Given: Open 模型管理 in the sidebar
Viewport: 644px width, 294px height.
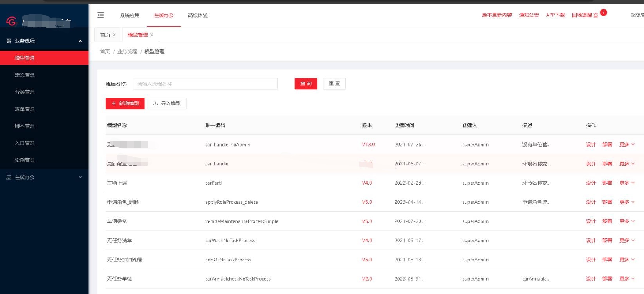Looking at the screenshot, I should click(x=44, y=58).
